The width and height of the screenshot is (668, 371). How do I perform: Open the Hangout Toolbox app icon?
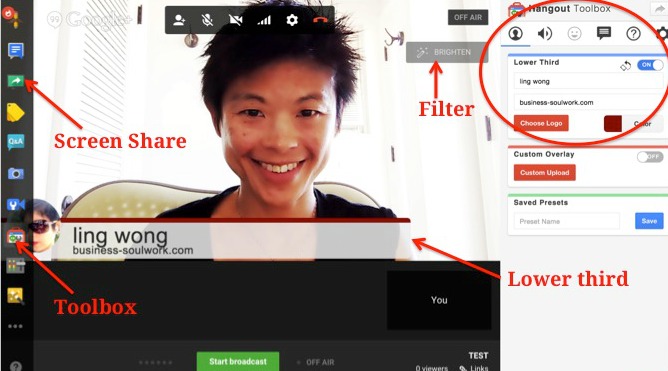click(15, 236)
